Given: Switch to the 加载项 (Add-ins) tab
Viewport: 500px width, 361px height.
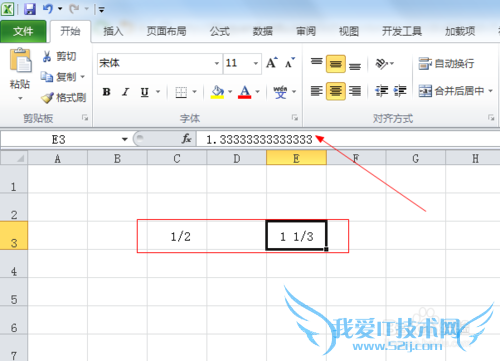Looking at the screenshot, I should (x=460, y=31).
